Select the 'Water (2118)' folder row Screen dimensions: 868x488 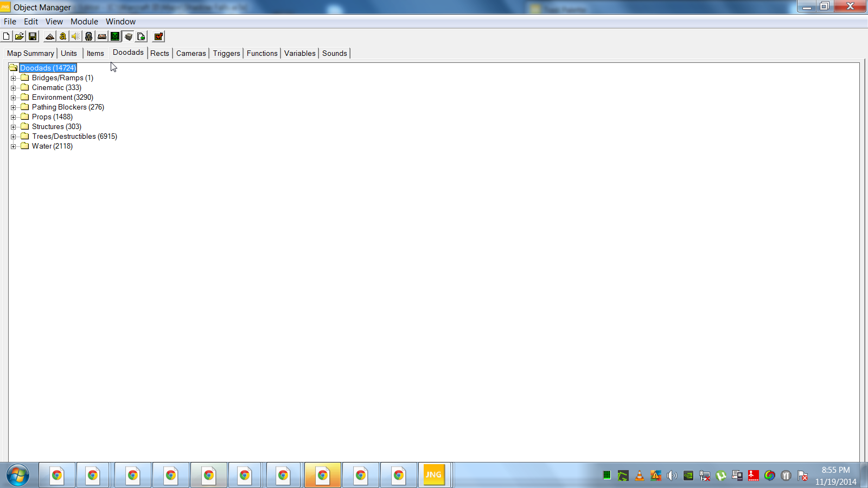52,146
